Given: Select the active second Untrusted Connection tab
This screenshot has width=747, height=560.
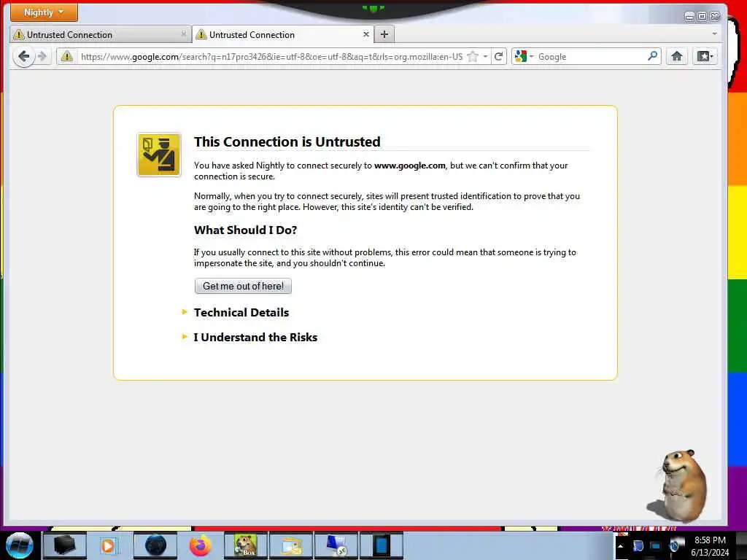Looking at the screenshot, I should pyautogui.click(x=282, y=34).
